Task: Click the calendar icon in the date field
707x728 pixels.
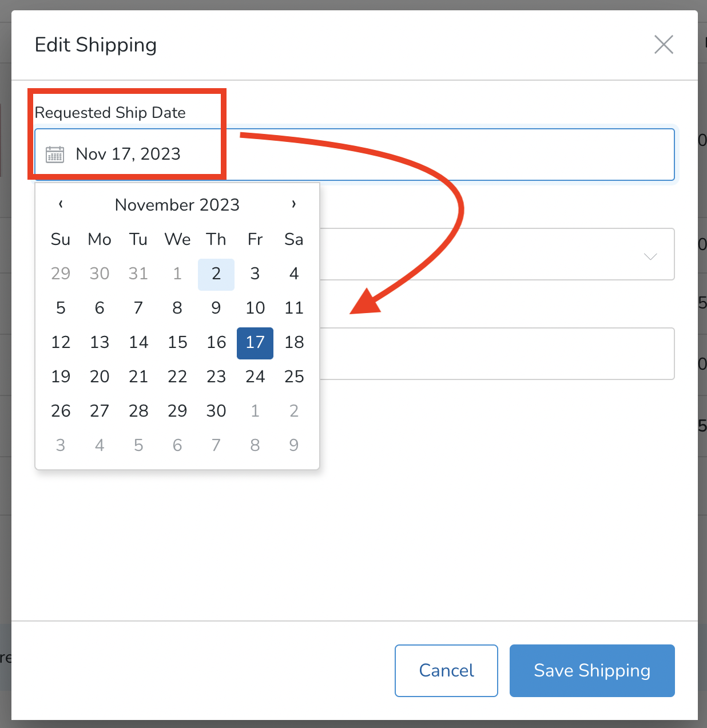Action: [x=54, y=154]
